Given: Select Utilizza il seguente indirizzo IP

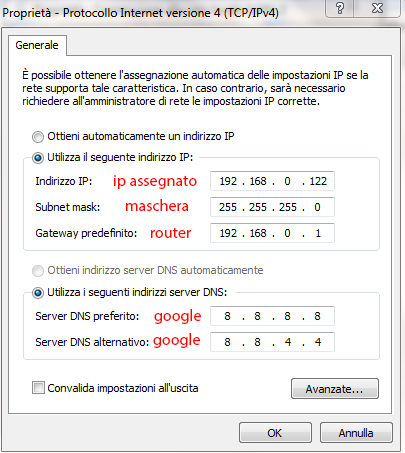Looking at the screenshot, I should tap(38, 158).
